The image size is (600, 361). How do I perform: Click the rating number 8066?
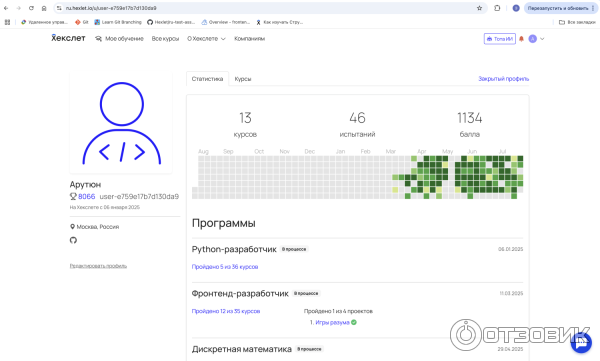[x=86, y=196]
